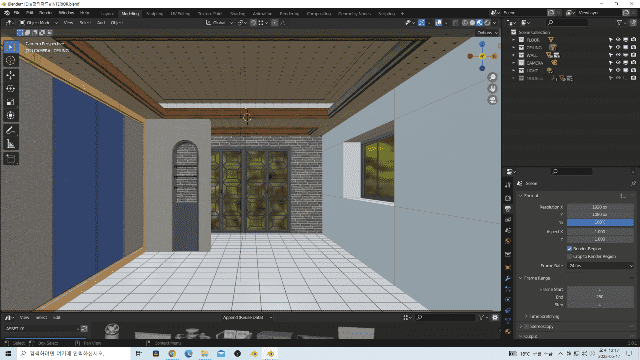Open the Help menu
The width and height of the screenshot is (640, 360).
84,13
